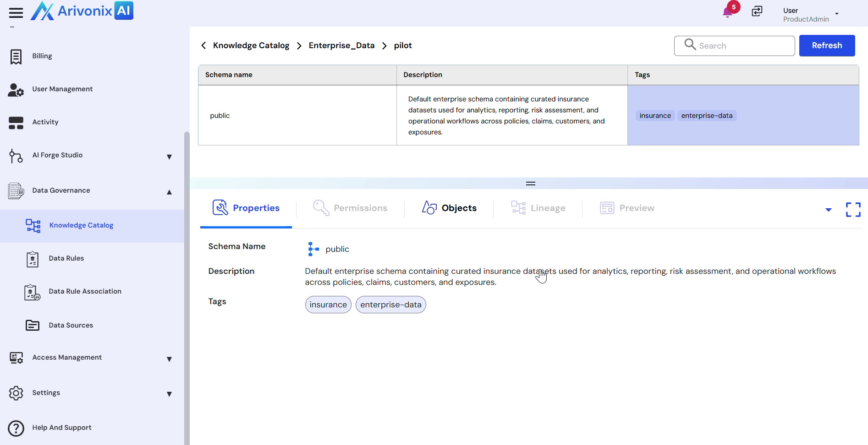Viewport: 868px width, 445px height.
Task: Navigate to Enterprise_Data breadcrumb link
Action: pyautogui.click(x=341, y=45)
